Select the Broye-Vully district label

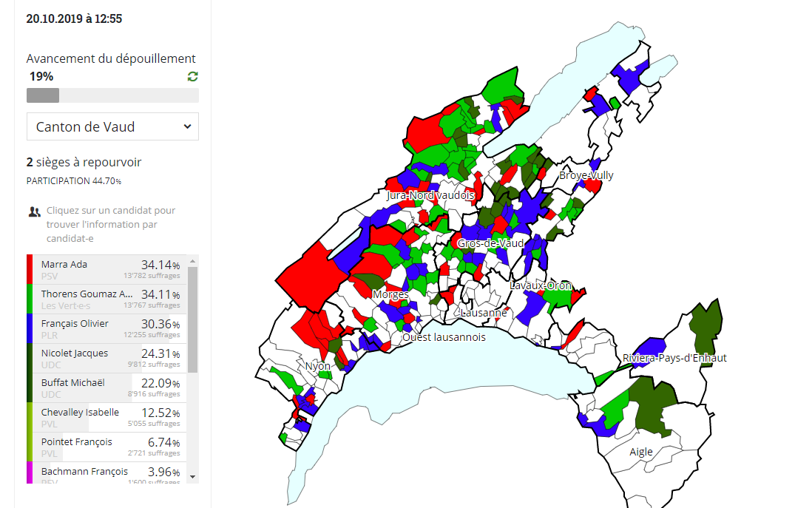pos(586,175)
